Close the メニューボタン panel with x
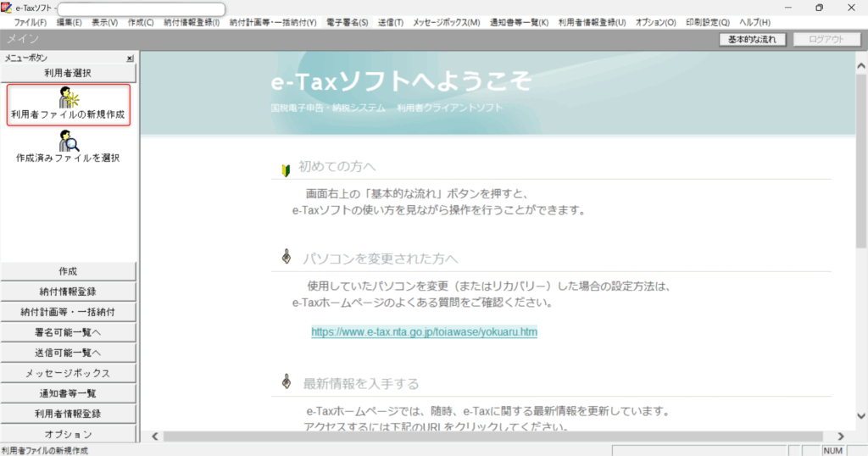This screenshot has height=456, width=868. coord(130,58)
